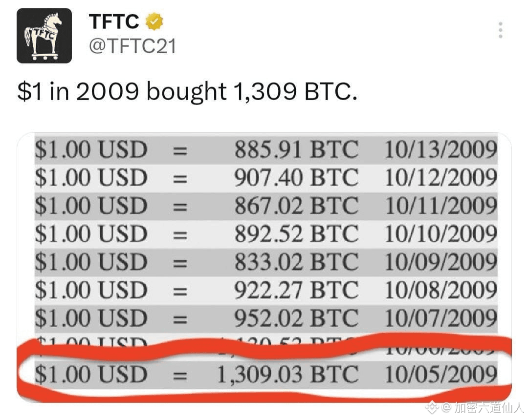Click the partially hidden 10/06/2009 row

264,343
